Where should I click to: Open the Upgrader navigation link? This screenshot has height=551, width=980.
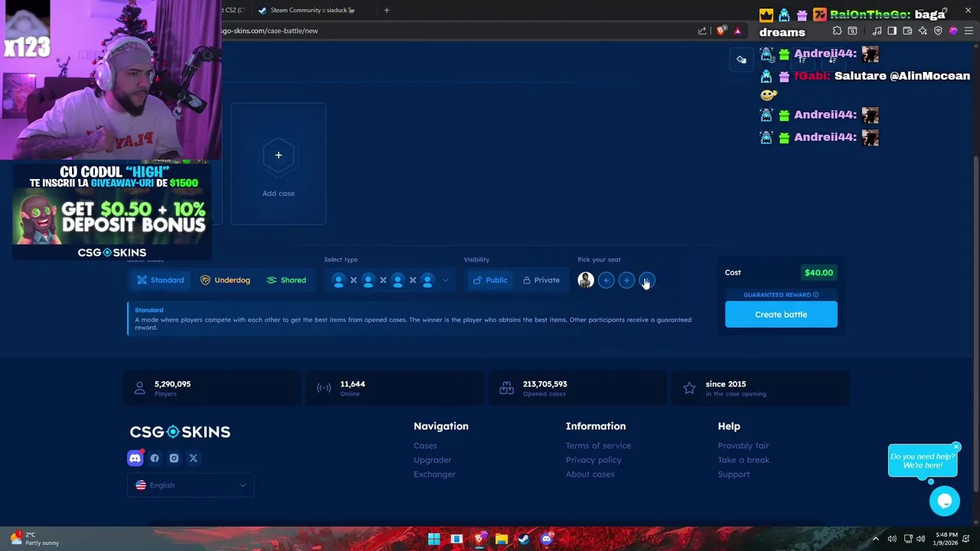point(433,460)
